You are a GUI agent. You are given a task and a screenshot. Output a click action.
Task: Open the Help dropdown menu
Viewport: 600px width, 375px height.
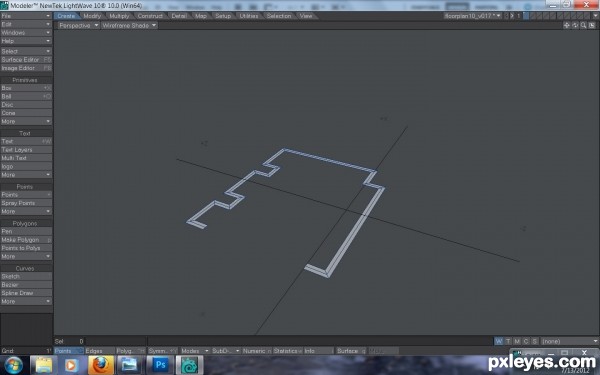[x=26, y=41]
